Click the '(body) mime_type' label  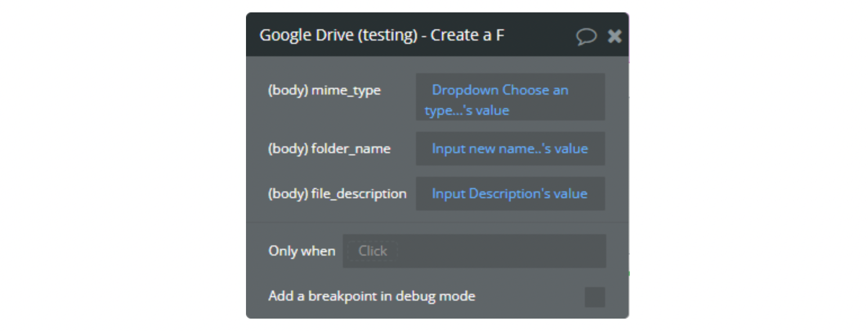pos(324,90)
